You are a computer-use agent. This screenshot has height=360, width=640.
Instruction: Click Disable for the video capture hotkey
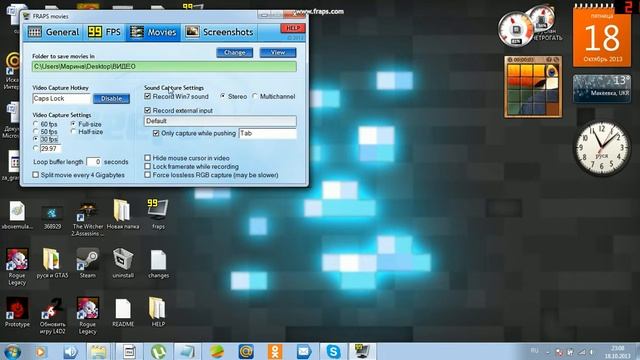click(111, 99)
